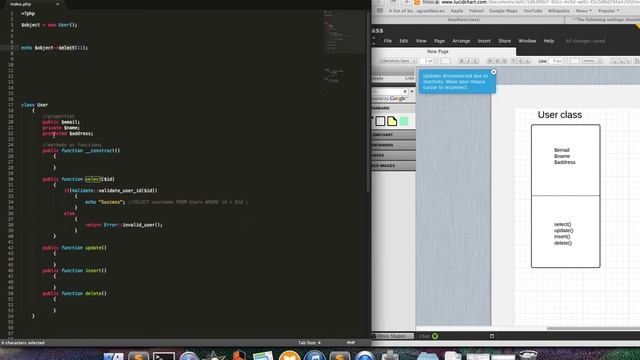Open the Arrange menu in Lucidchart
The height and width of the screenshot is (360, 640).
click(461, 41)
